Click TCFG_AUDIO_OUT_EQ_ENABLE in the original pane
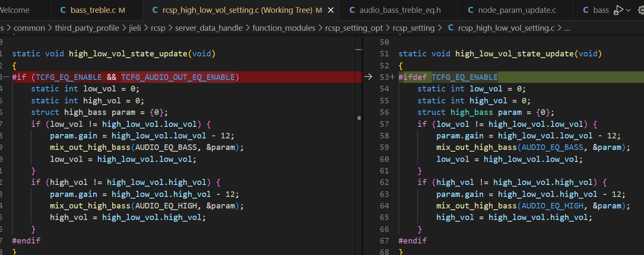The image size is (644, 255). [x=178, y=77]
